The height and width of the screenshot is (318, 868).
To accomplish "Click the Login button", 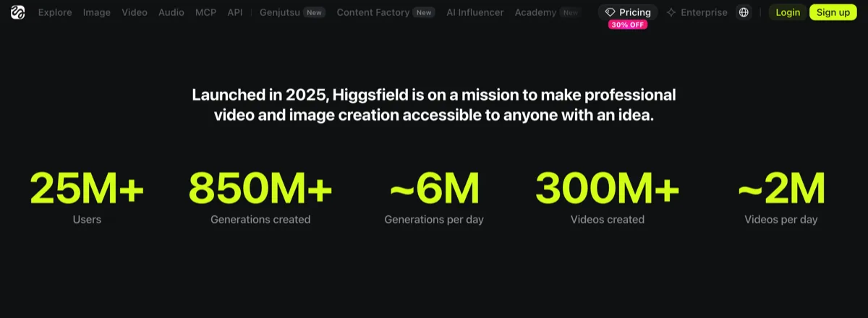I will [x=788, y=12].
